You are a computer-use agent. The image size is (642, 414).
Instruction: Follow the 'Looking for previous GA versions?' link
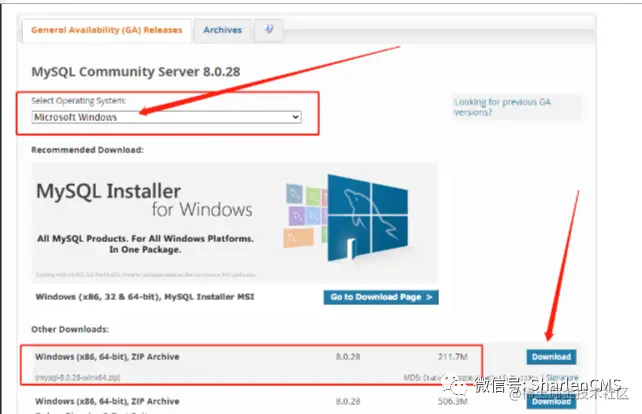tap(503, 107)
